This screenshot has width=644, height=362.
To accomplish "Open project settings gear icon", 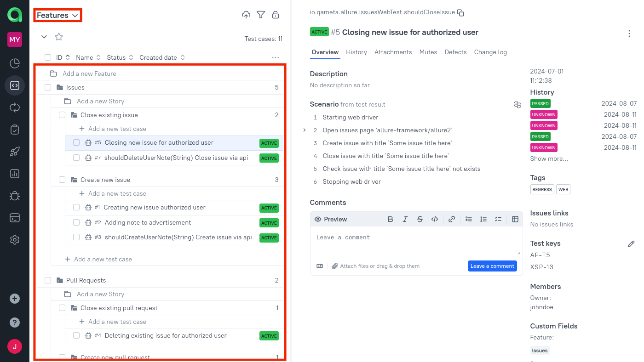I will coord(15,240).
